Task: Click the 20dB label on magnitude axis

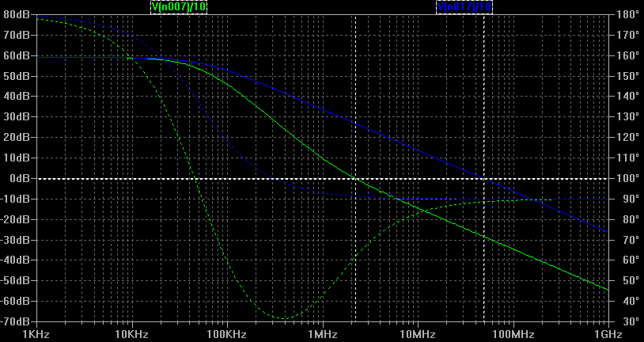Action: pos(15,137)
